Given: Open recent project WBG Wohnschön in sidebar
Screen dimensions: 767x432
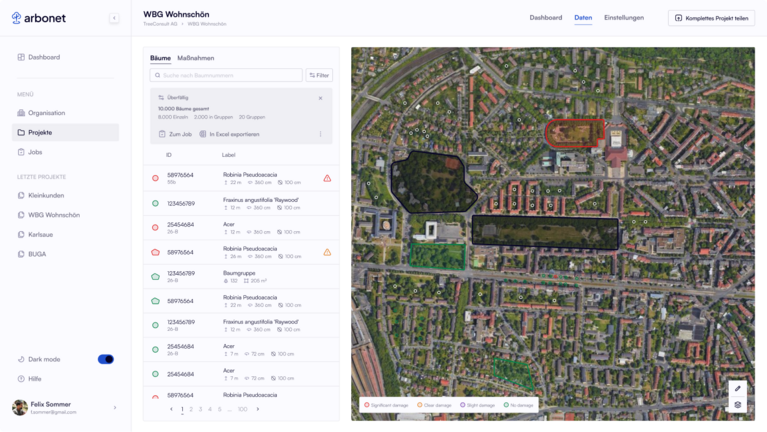Looking at the screenshot, I should (x=48, y=215).
